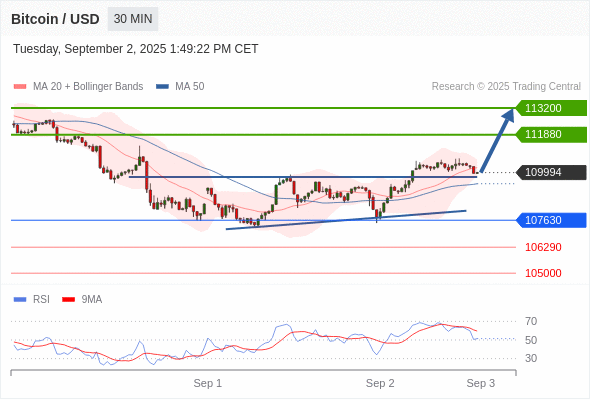Click the Research © 2025 Trading Central credit

tap(506, 87)
